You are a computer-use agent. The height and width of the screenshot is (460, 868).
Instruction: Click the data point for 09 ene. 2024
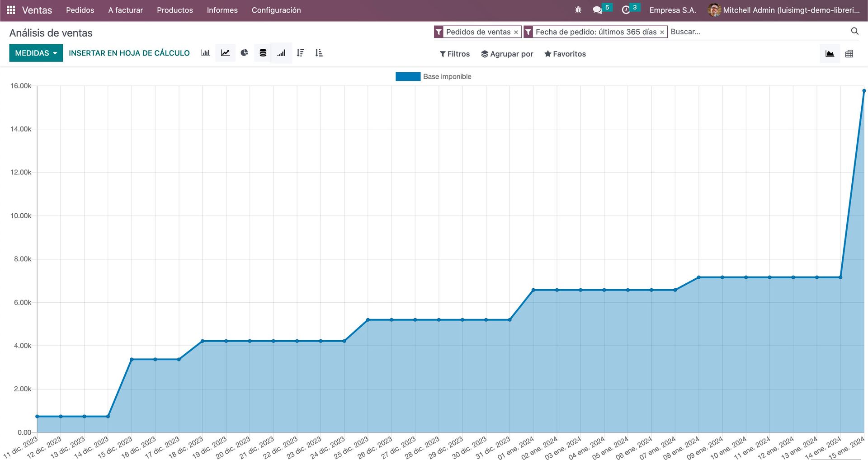[x=722, y=277]
